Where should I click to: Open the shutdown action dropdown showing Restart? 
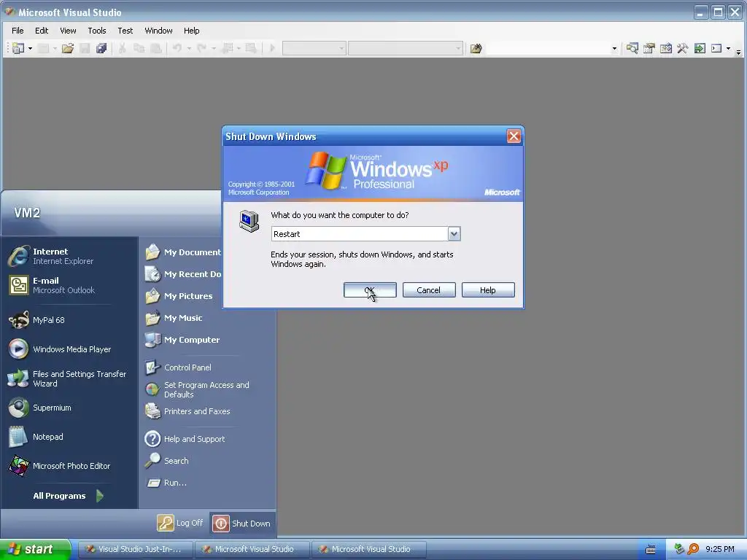454,234
